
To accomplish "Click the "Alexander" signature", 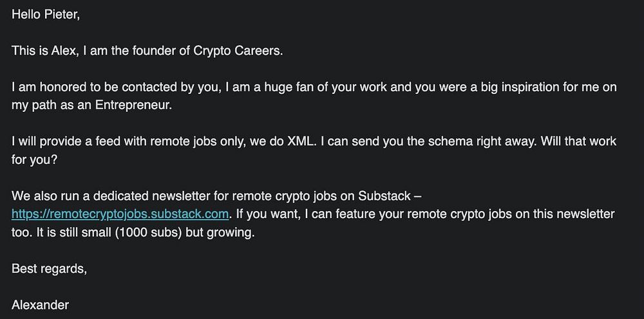I will pos(40,305).
